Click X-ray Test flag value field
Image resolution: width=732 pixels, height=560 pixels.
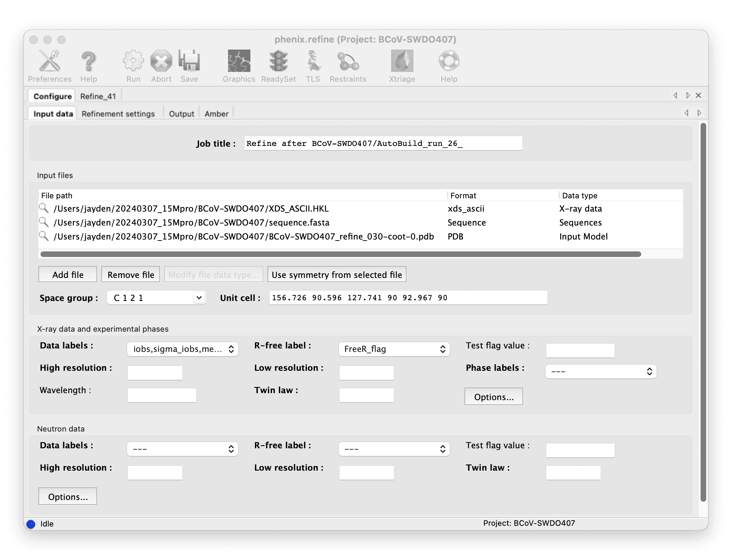(580, 351)
